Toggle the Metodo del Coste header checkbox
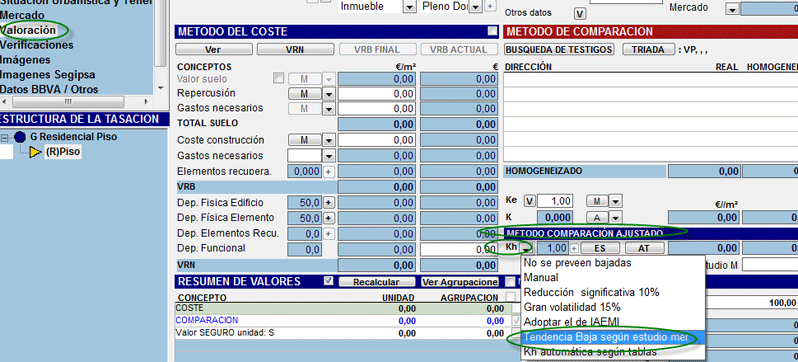Viewport: 798px width, 362px height. pos(492,32)
